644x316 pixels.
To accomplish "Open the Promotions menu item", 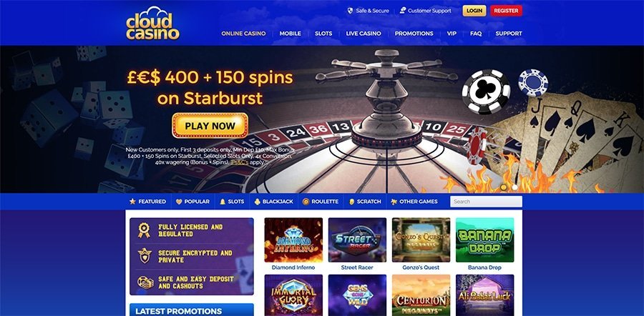I will coord(414,34).
